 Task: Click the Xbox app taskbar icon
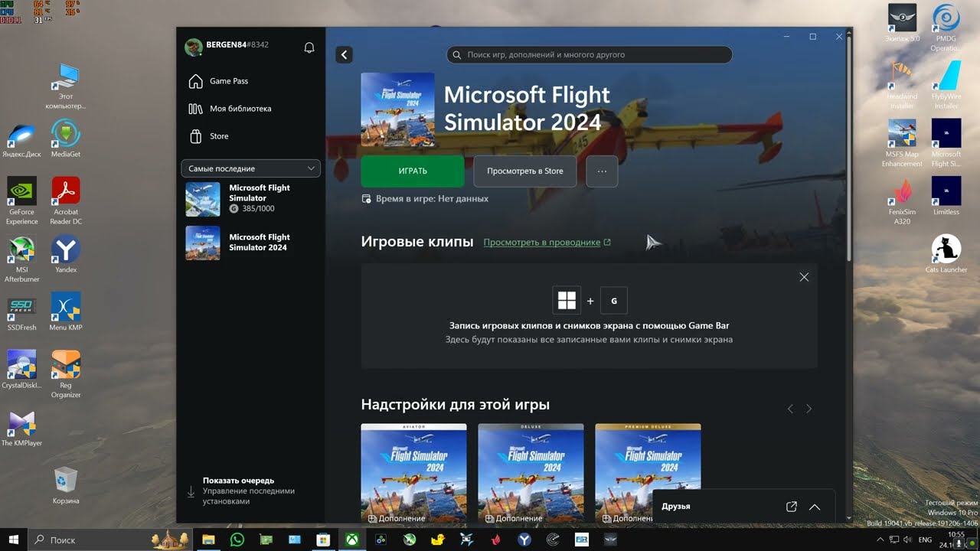pos(352,540)
